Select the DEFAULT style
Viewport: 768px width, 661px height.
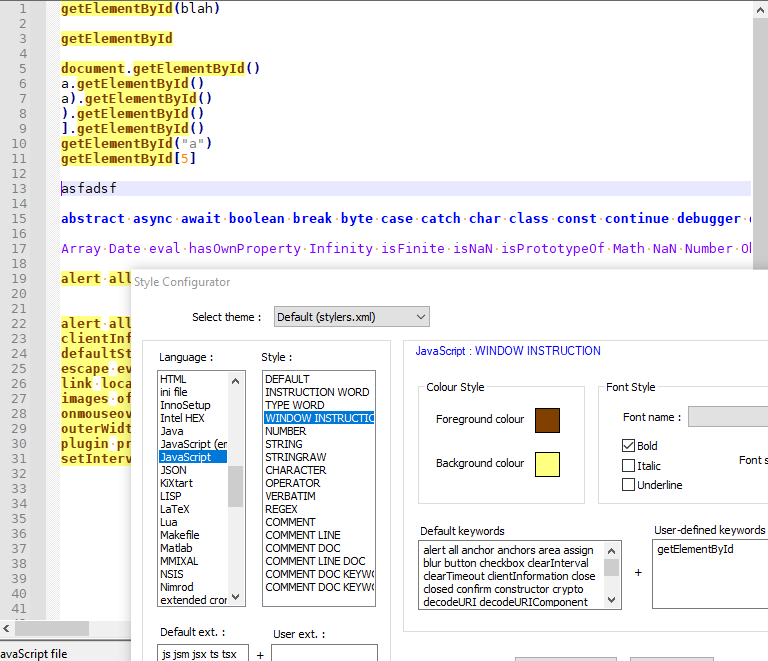click(319, 379)
